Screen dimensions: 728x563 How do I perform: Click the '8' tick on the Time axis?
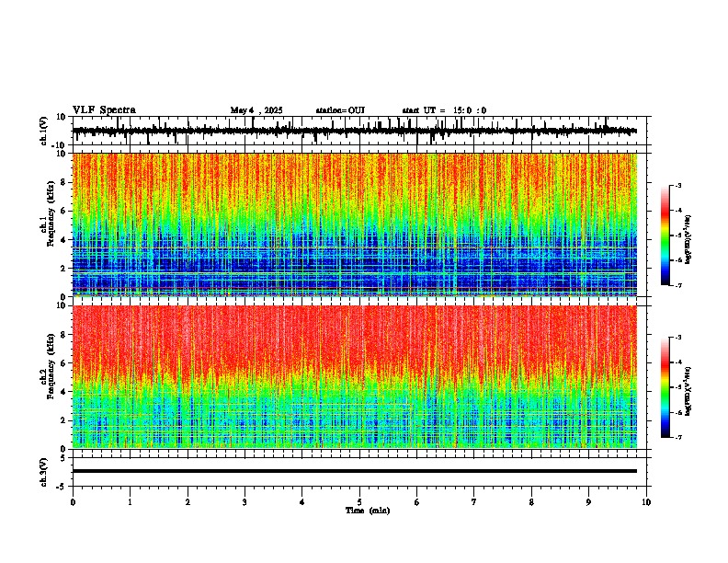click(x=531, y=502)
